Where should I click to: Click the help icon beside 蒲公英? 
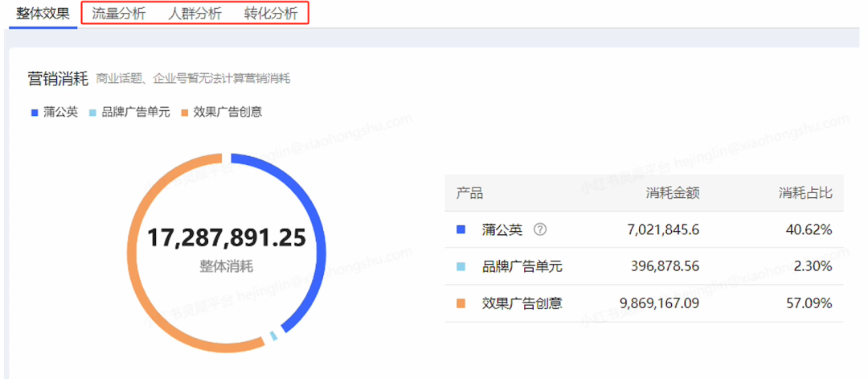[540, 229]
